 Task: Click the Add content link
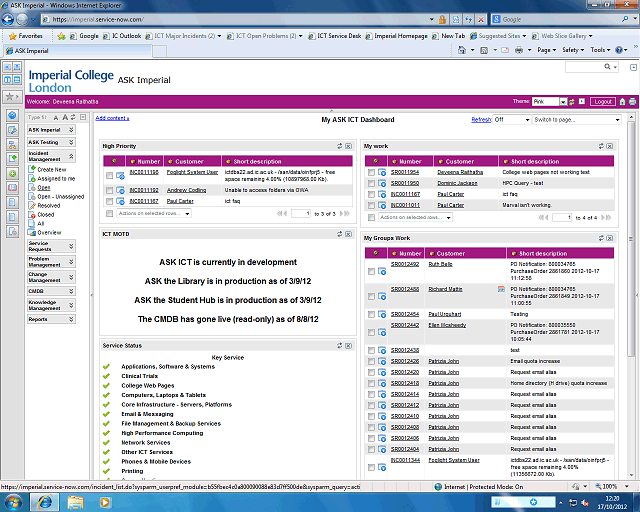[112, 119]
